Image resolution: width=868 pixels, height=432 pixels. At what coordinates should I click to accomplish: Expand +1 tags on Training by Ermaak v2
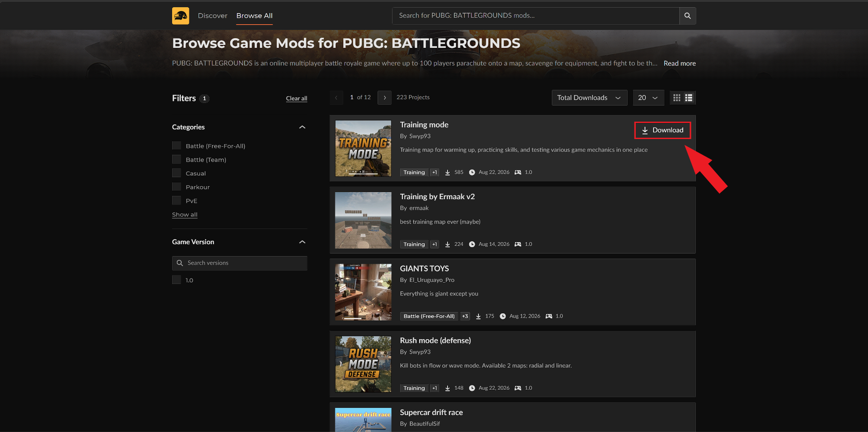pyautogui.click(x=434, y=244)
